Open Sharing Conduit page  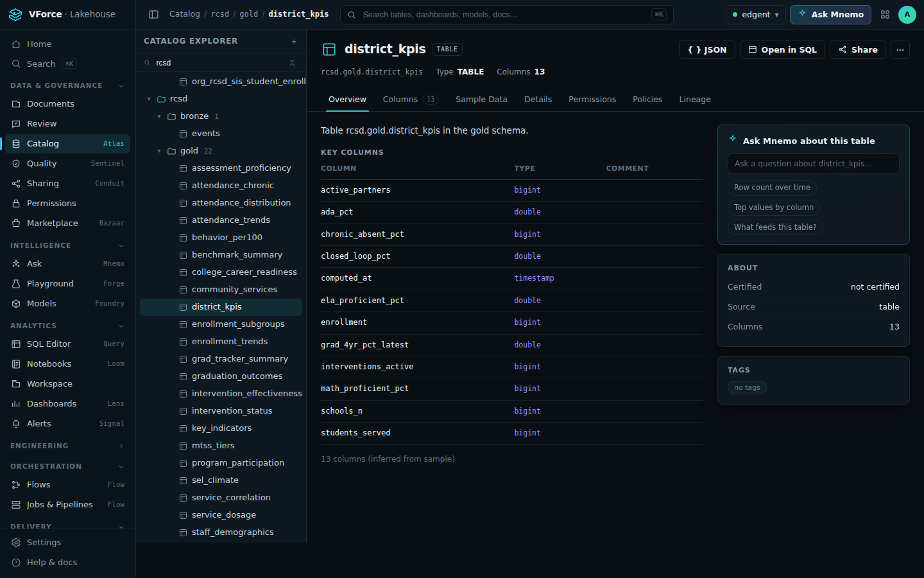[68, 183]
